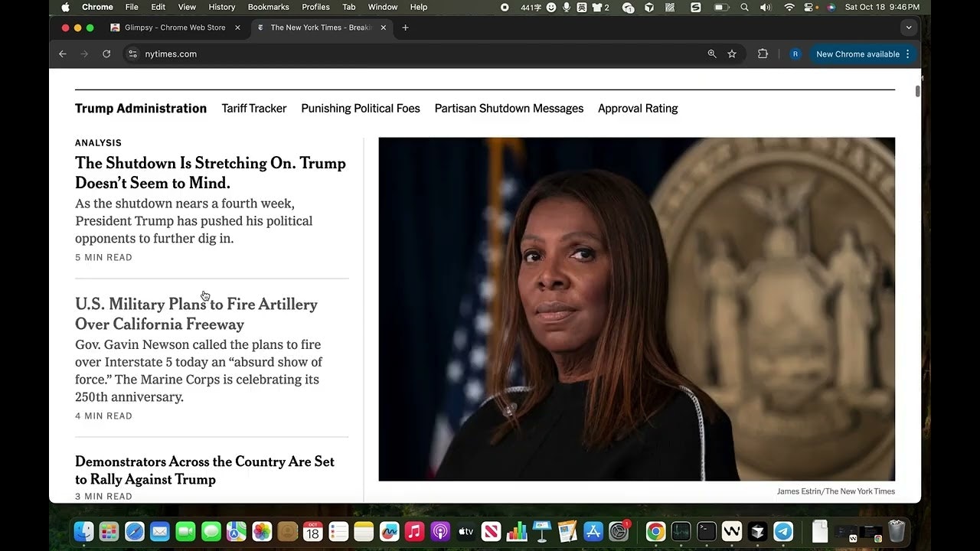980x551 pixels.
Task: Open Terminal from the dock
Action: click(x=707, y=531)
